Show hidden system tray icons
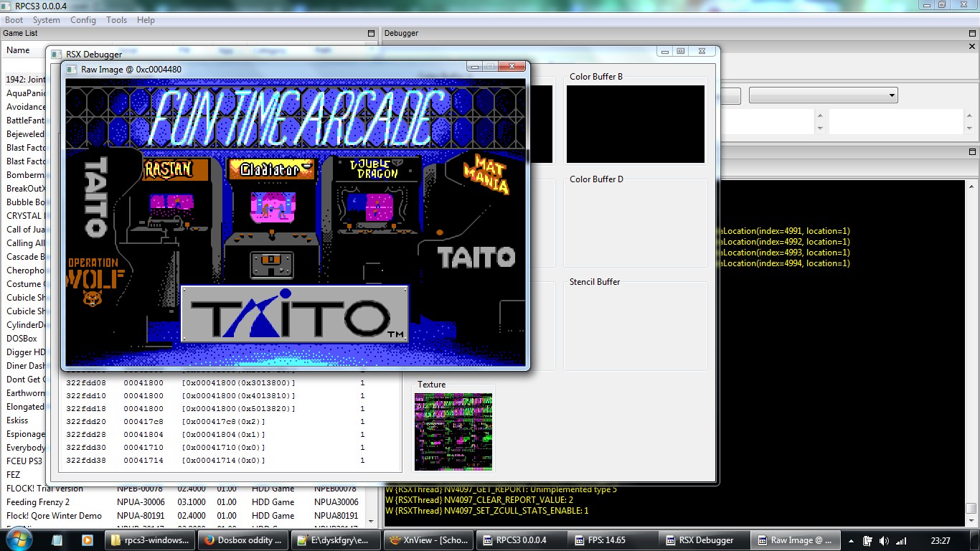The image size is (980, 551). click(851, 541)
